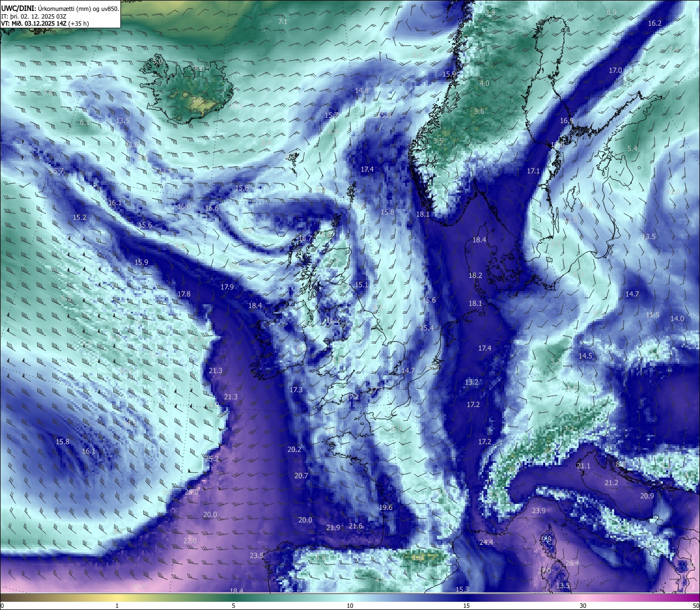Click the 26.4 value label

(572, 563)
